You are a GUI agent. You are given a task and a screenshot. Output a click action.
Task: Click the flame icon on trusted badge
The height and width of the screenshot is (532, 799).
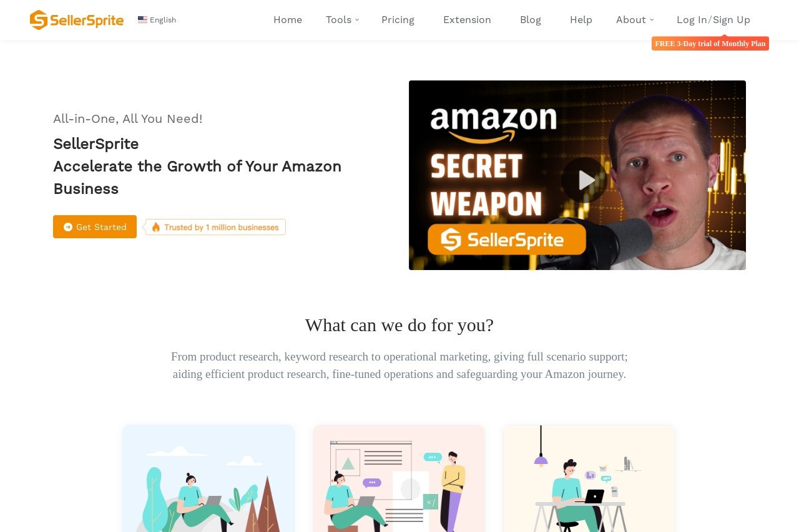point(156,227)
